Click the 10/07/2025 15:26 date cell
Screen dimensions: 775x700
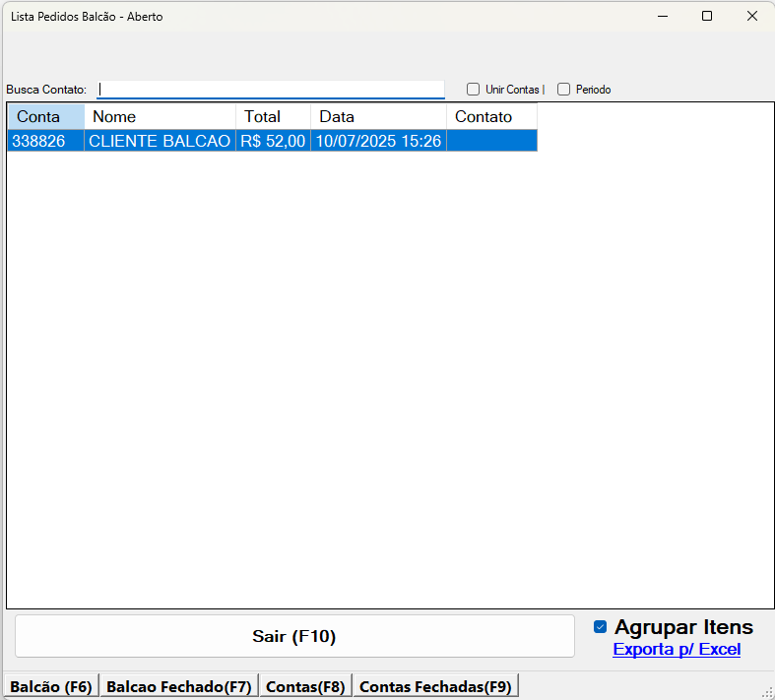378,141
